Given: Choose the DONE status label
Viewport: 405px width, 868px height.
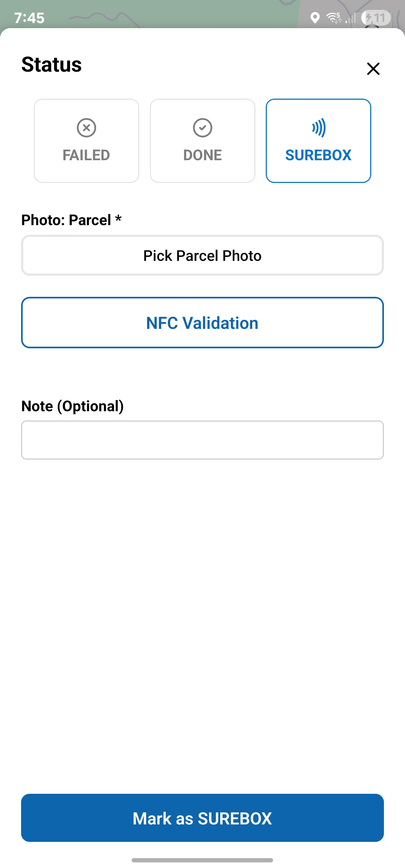Looking at the screenshot, I should (202, 155).
